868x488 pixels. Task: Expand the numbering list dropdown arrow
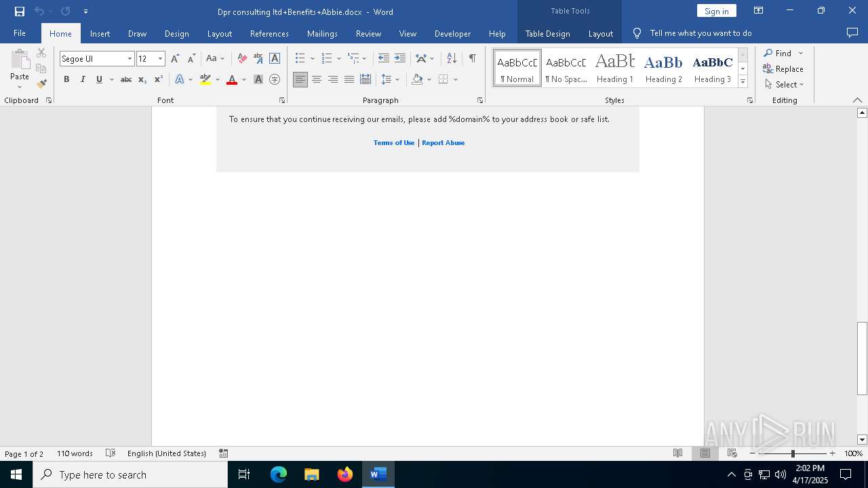click(338, 58)
